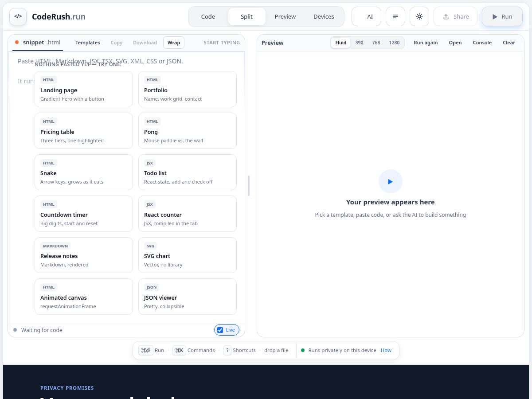Select 1280 preview width
This screenshot has height=399, width=532.
[x=394, y=43]
